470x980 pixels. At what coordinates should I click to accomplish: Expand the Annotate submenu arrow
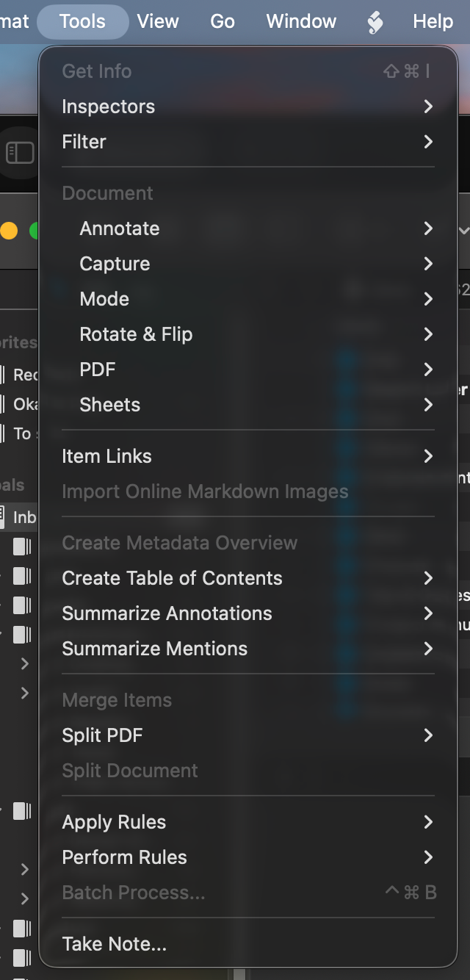tap(428, 228)
